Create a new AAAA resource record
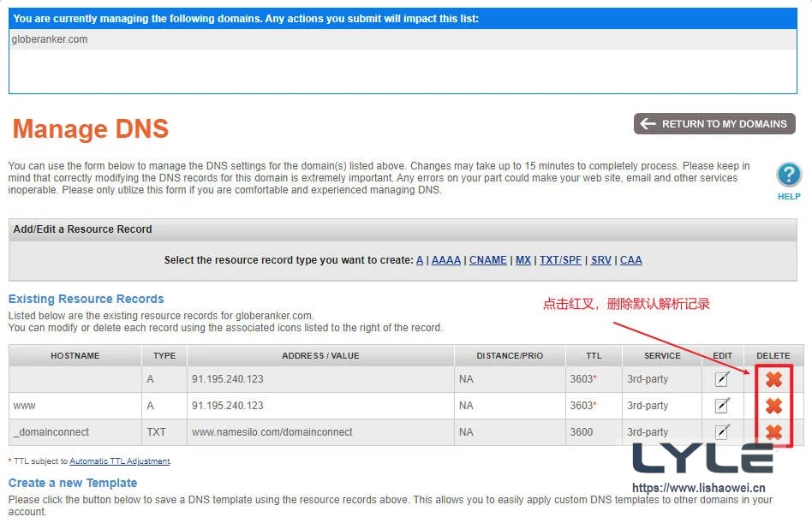812x523 pixels. click(445, 260)
